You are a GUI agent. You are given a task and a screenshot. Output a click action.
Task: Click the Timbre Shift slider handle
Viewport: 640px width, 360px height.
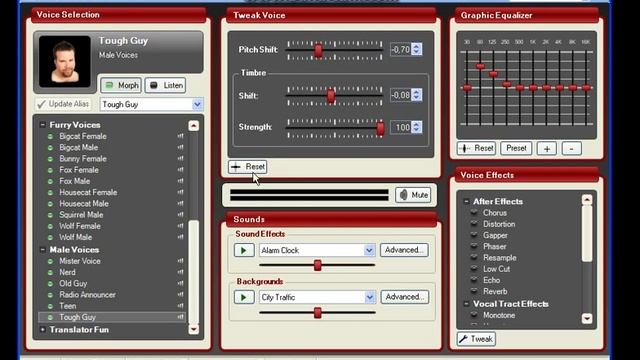331,96
